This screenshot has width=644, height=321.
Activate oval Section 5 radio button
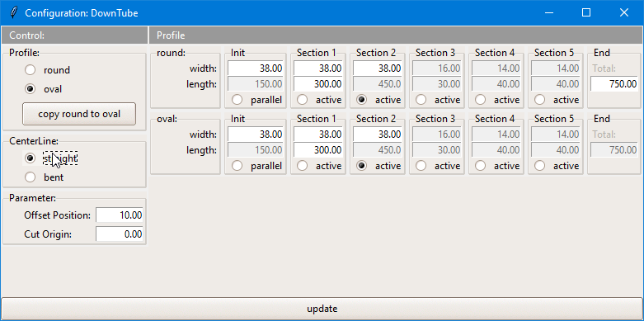point(539,166)
